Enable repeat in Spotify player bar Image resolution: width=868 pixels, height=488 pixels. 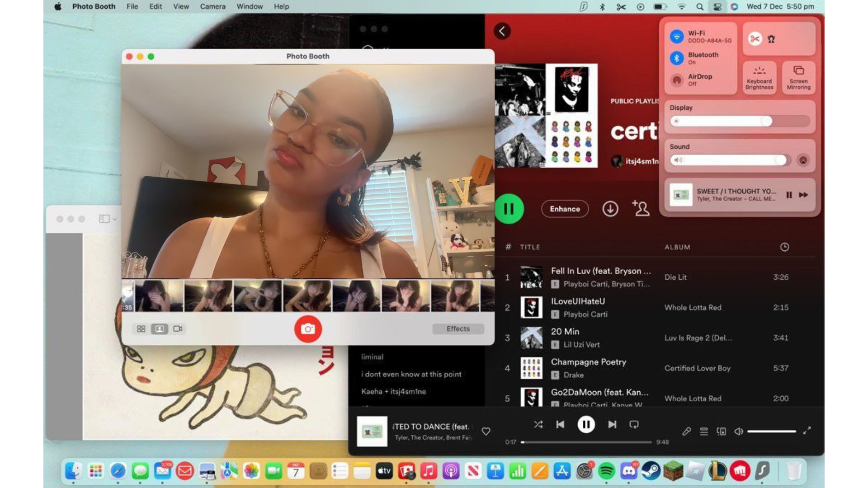634,425
